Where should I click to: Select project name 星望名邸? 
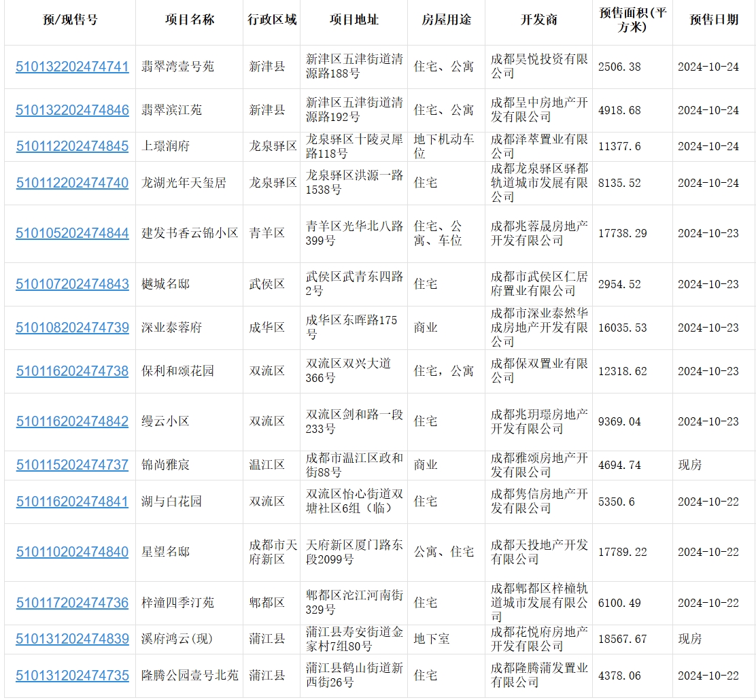point(165,552)
